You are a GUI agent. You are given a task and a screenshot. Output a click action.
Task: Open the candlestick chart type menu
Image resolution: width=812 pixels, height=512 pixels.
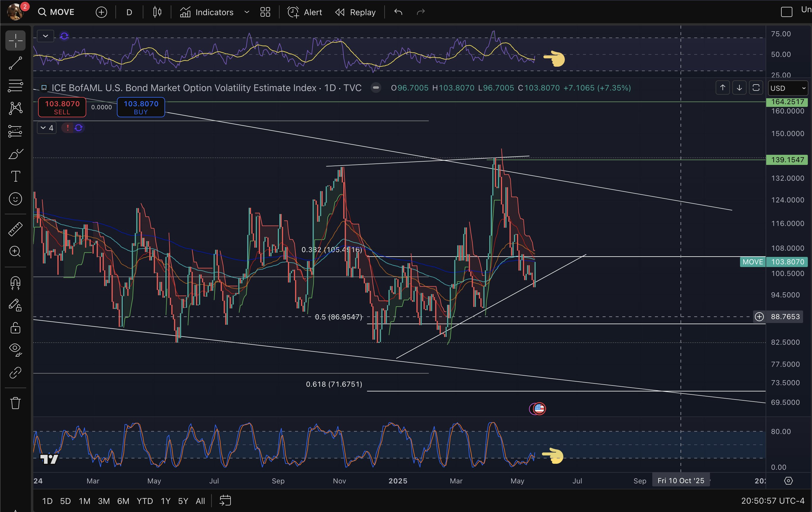(x=157, y=12)
